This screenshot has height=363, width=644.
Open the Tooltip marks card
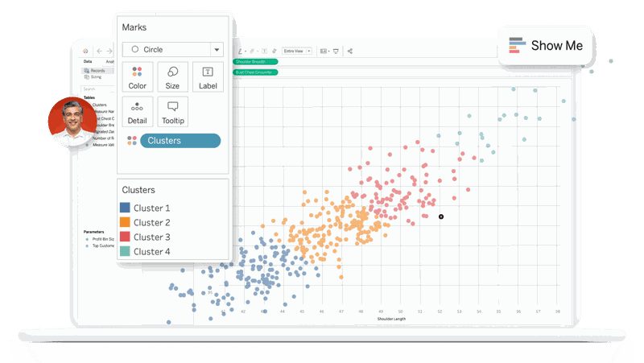(172, 111)
